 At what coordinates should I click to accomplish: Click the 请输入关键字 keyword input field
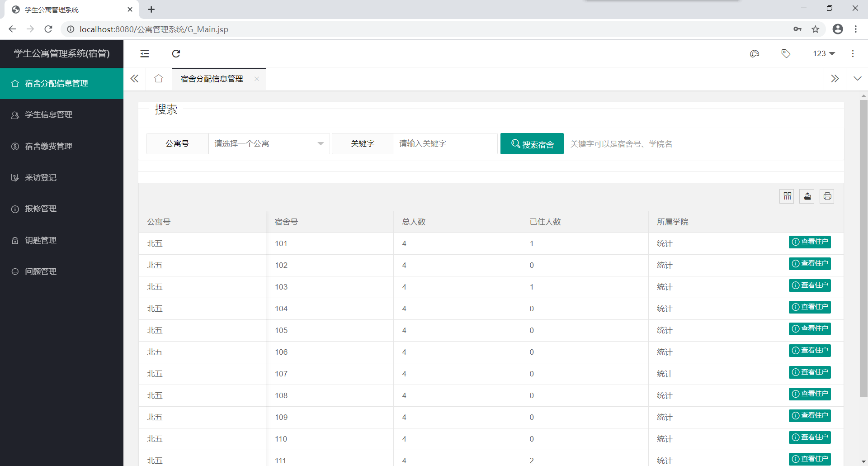pos(445,143)
